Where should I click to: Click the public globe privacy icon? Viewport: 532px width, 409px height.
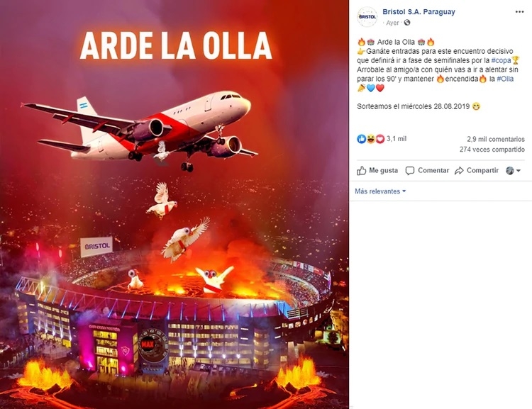[407, 23]
